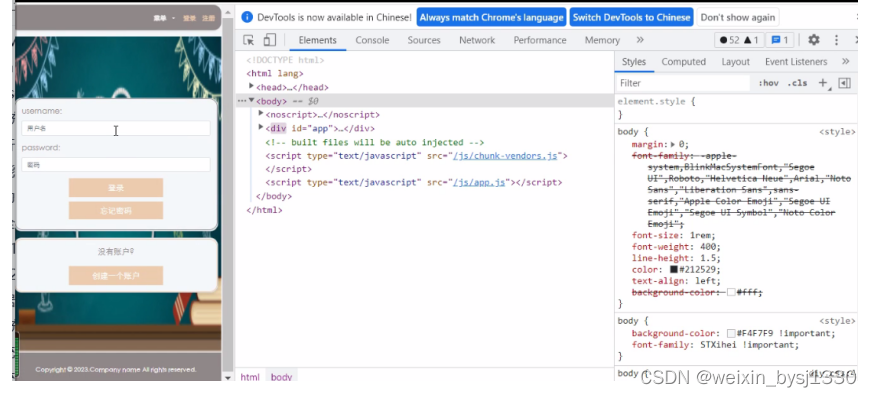Add a new style rule with plus icon
Image resolution: width=872 pixels, height=397 pixels.
(x=823, y=83)
